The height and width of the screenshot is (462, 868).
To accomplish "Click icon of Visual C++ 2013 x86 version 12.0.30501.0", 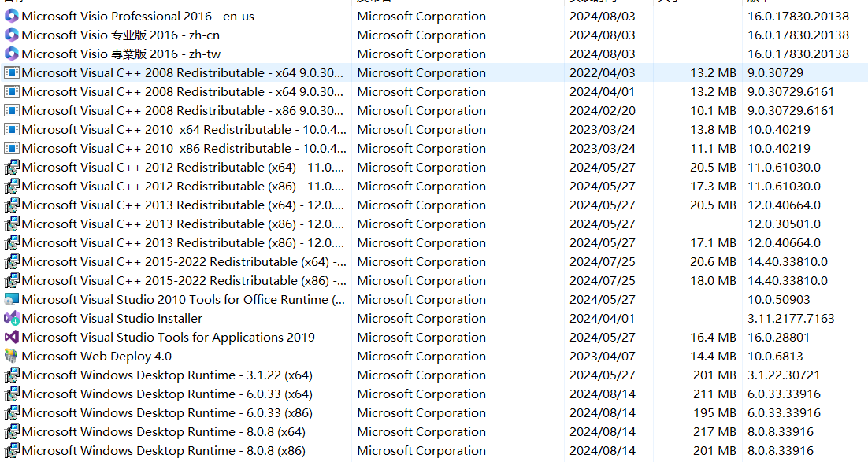I will point(12,224).
